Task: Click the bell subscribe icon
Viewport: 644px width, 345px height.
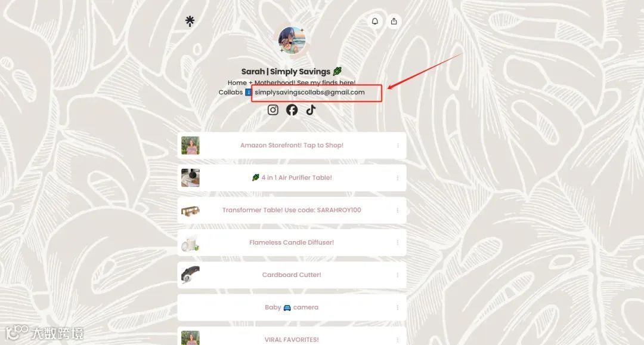Action: coord(375,21)
